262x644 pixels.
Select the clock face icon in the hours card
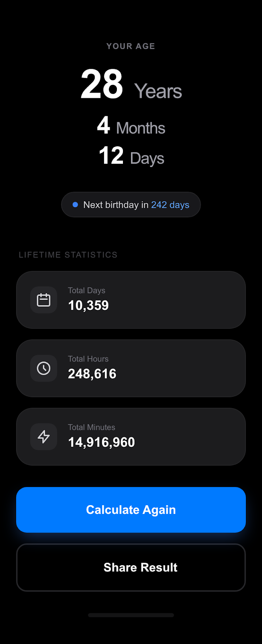[44, 368]
